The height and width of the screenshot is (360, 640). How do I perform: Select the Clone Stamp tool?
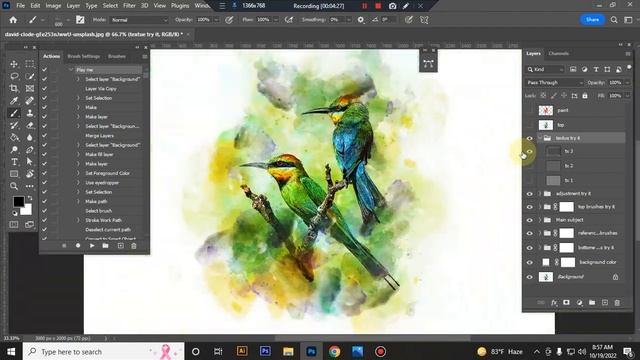(x=30, y=113)
